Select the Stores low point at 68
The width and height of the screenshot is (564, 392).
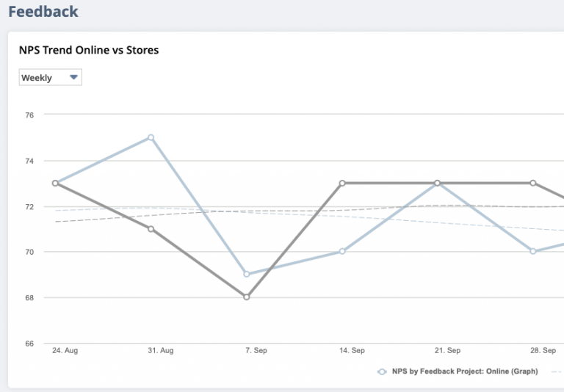[247, 297]
